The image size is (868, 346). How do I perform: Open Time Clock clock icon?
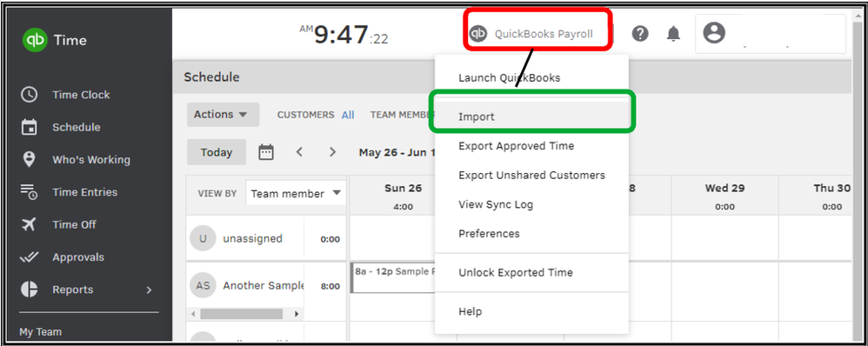[x=29, y=95]
